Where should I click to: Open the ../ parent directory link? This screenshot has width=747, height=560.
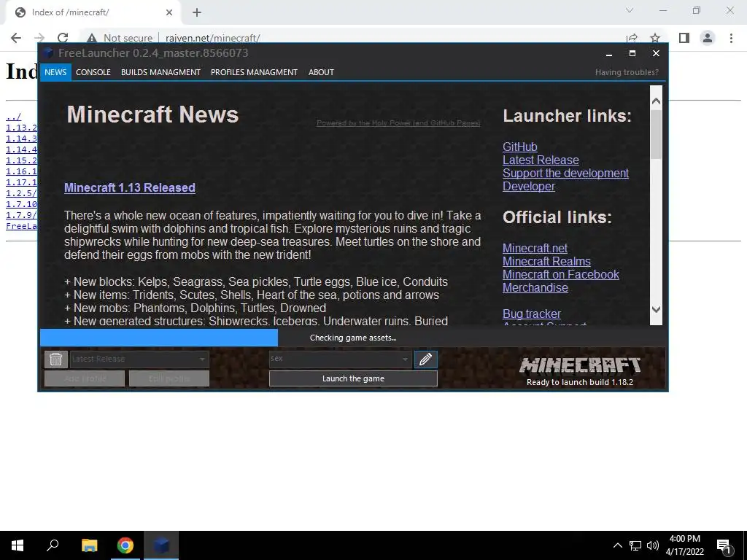click(13, 117)
